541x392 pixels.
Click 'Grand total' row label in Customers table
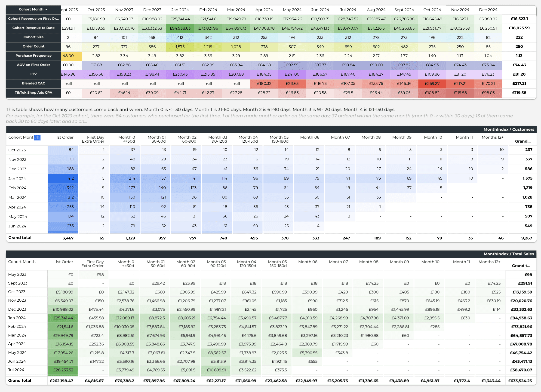pos(20,238)
